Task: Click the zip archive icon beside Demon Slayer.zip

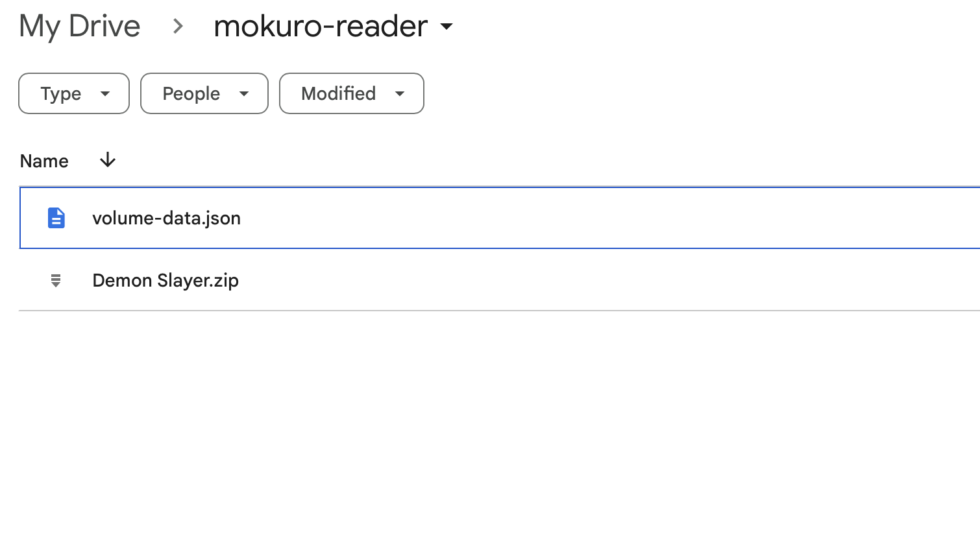Action: (x=56, y=280)
